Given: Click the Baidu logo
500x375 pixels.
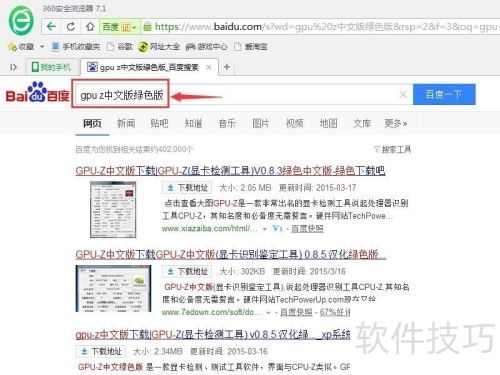Looking at the screenshot, I should tap(38, 92).
